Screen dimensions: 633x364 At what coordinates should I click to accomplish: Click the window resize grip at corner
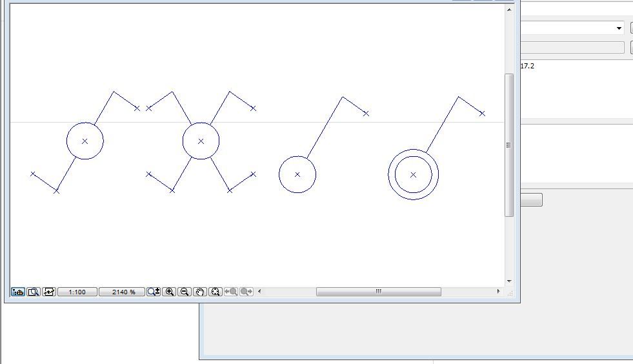point(510,294)
